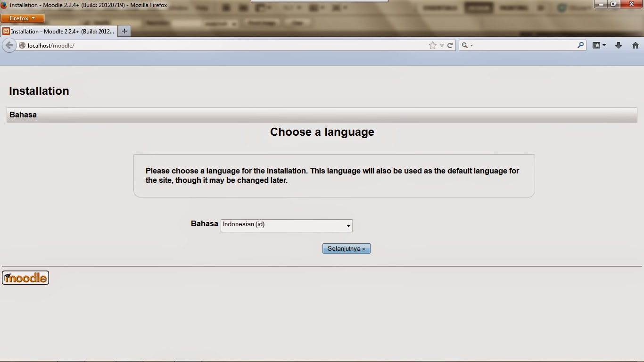Click the Bahasa label beside dropdown
Image resolution: width=644 pixels, height=362 pixels.
204,224
